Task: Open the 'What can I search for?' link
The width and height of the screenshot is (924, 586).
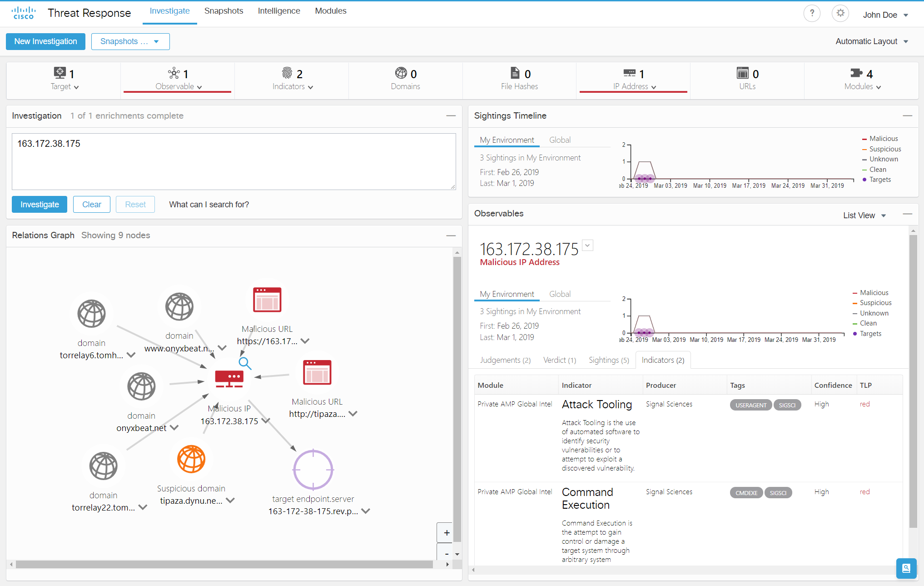Action: [209, 204]
